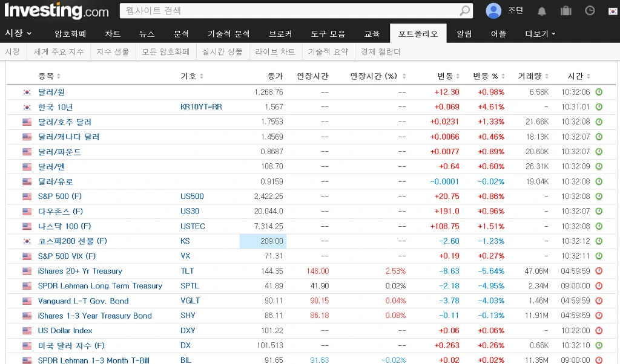This screenshot has height=364, width=620.
Task: Click the Korean flag edition icon
Action: [x=613, y=11]
